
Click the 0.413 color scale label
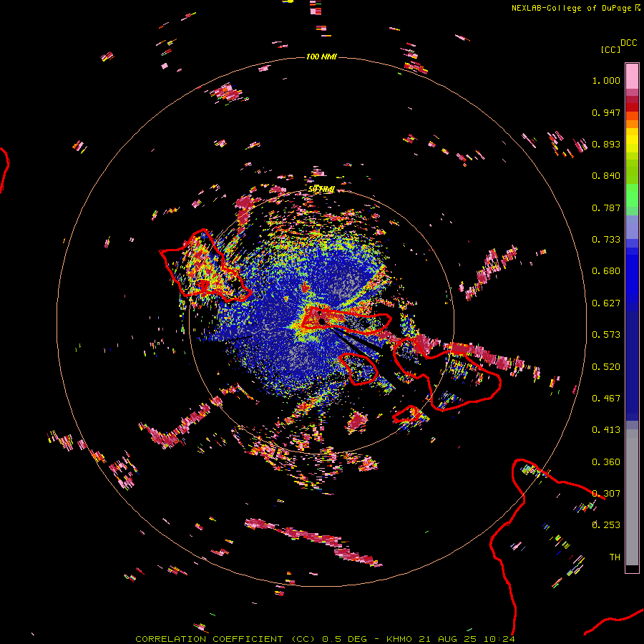point(606,430)
